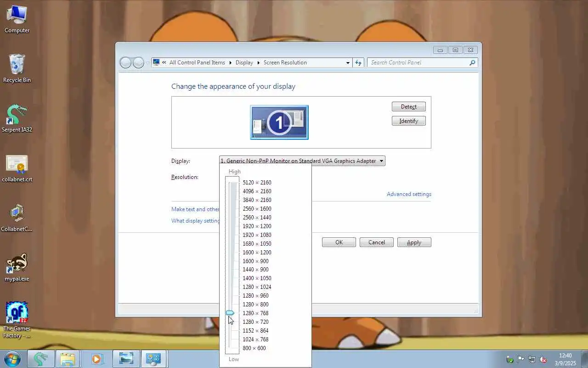
Task: Open Make text and other items link
Action: coord(195,209)
